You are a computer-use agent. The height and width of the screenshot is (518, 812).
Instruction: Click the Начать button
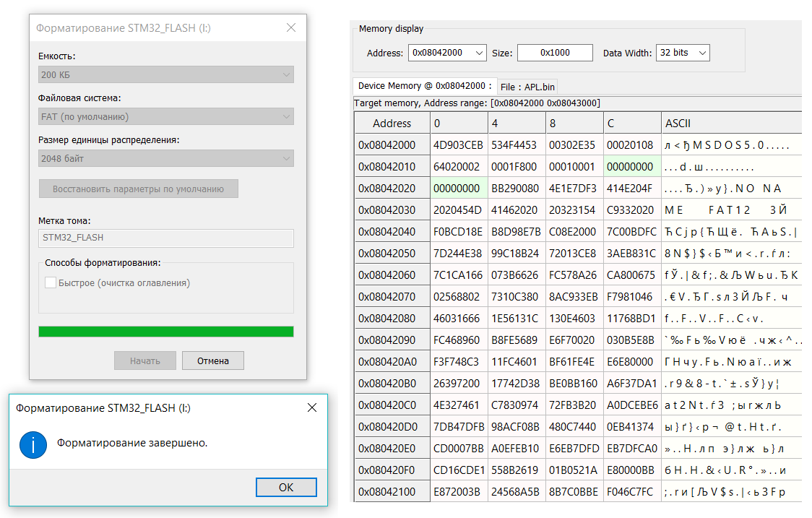pos(145,361)
